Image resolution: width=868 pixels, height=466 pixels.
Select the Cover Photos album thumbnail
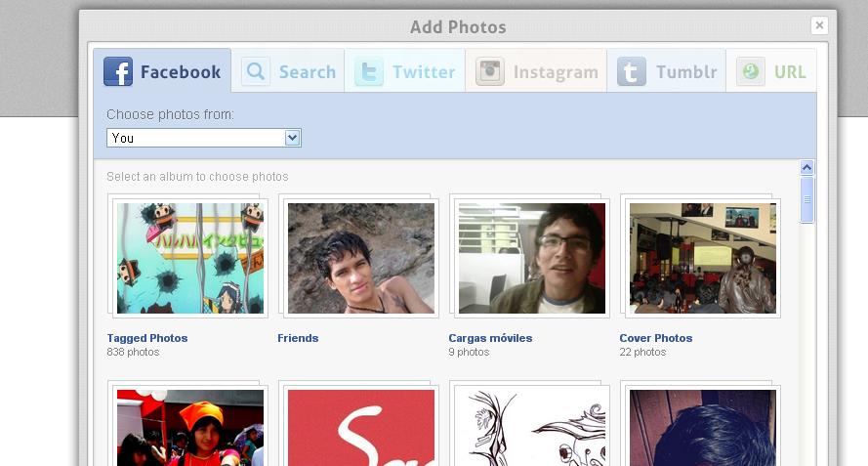coord(703,258)
